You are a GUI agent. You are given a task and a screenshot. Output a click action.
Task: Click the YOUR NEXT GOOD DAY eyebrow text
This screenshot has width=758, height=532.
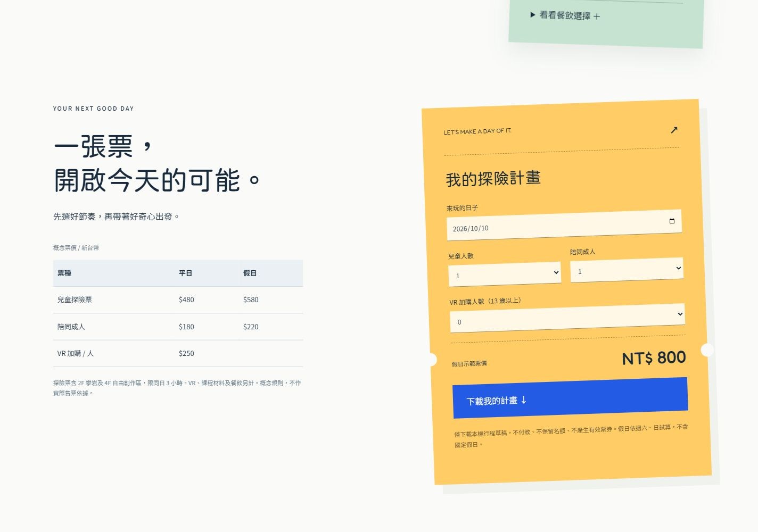(94, 109)
